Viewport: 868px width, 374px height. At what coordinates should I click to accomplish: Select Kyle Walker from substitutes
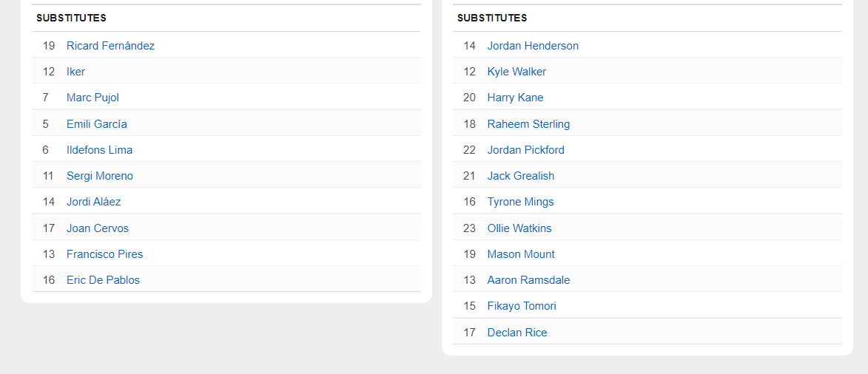click(x=517, y=72)
